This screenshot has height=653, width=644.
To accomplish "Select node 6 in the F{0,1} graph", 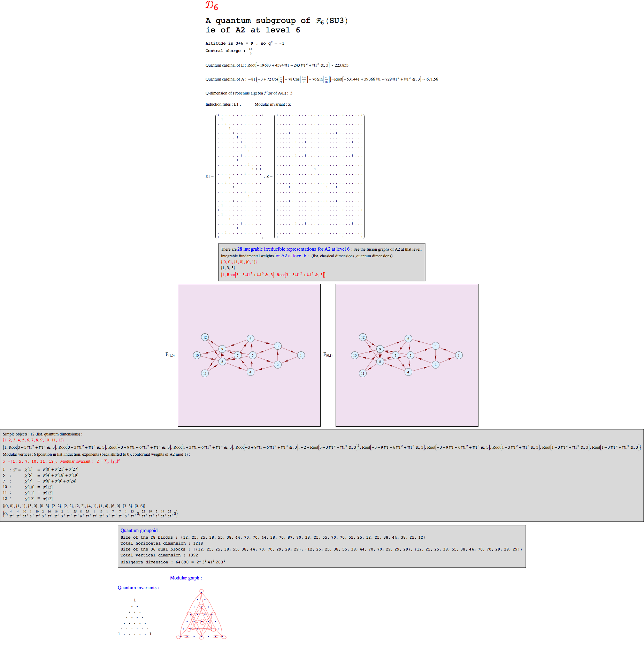I will tap(408, 339).
